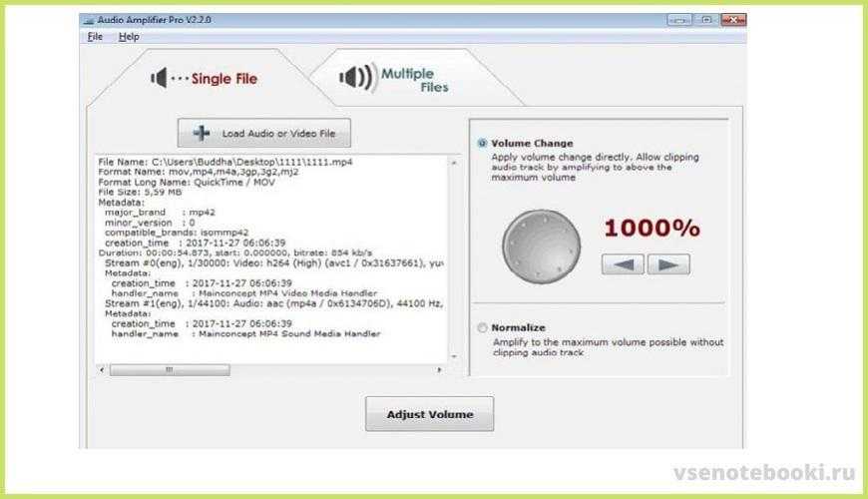This screenshot has height=499, width=868.
Task: Close the Audio Amplifier Pro window
Action: pos(733,20)
